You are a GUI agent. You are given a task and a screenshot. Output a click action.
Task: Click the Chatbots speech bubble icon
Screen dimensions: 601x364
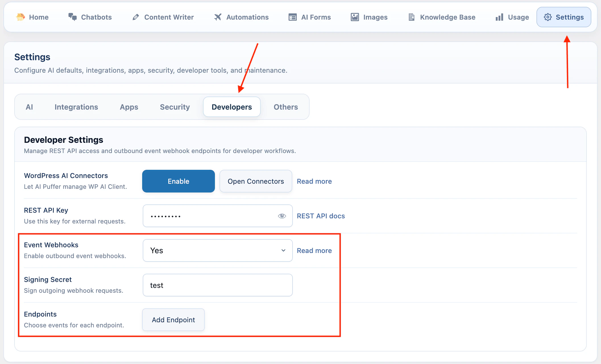tap(72, 17)
